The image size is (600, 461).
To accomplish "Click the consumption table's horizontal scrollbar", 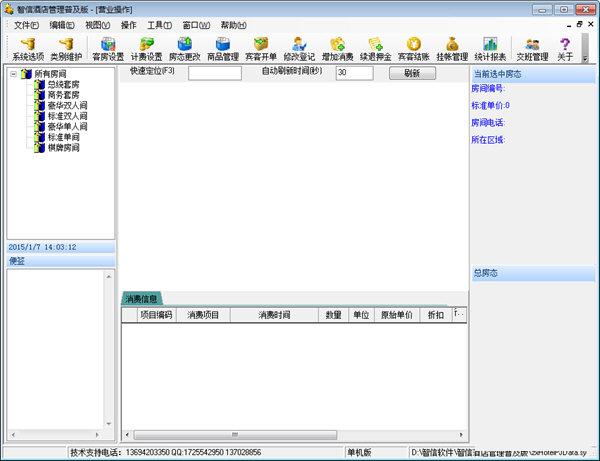I will (290, 435).
